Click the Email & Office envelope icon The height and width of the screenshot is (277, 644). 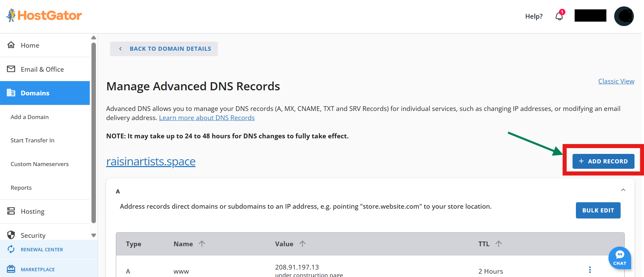click(11, 69)
